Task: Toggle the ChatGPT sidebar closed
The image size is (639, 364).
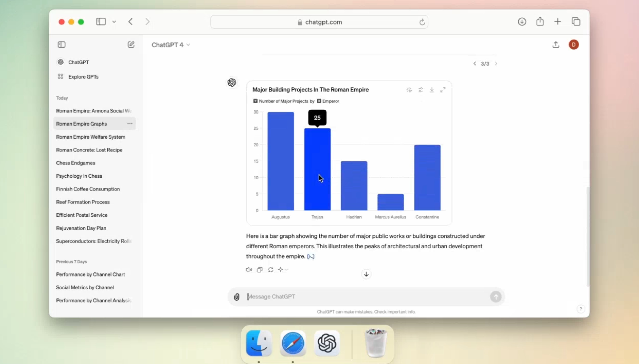Action: [x=61, y=44]
